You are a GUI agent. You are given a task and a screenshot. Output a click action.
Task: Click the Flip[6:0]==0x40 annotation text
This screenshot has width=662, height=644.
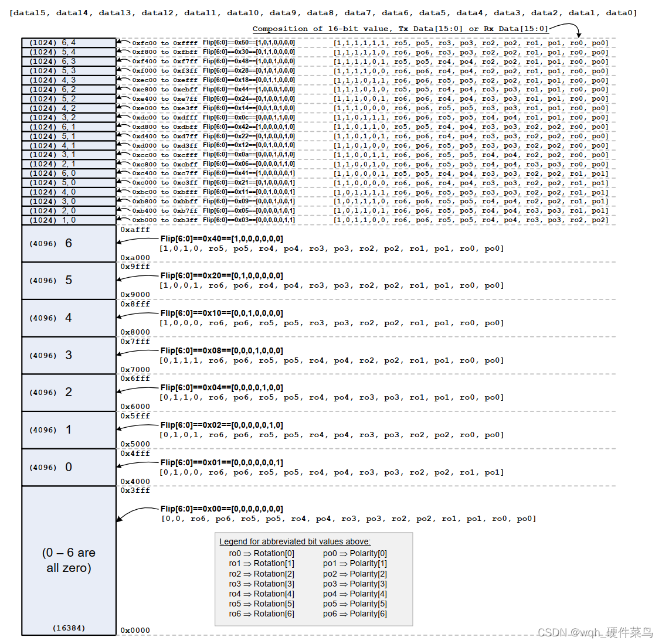pyautogui.click(x=221, y=238)
